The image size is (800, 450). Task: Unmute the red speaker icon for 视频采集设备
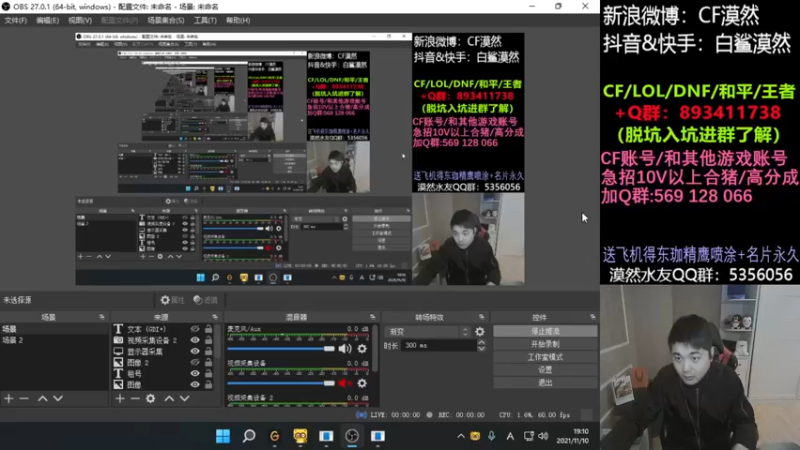click(345, 383)
